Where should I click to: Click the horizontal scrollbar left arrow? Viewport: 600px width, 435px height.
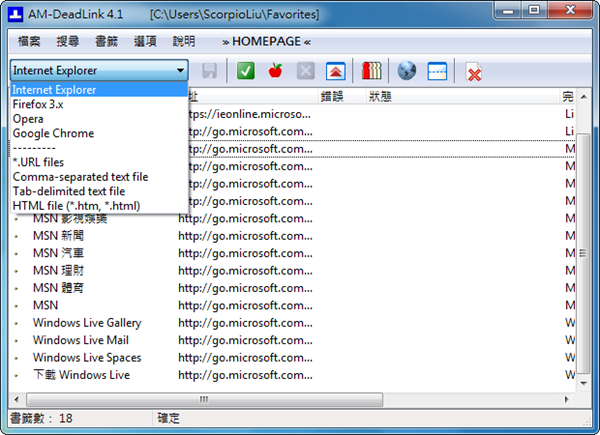click(x=16, y=399)
